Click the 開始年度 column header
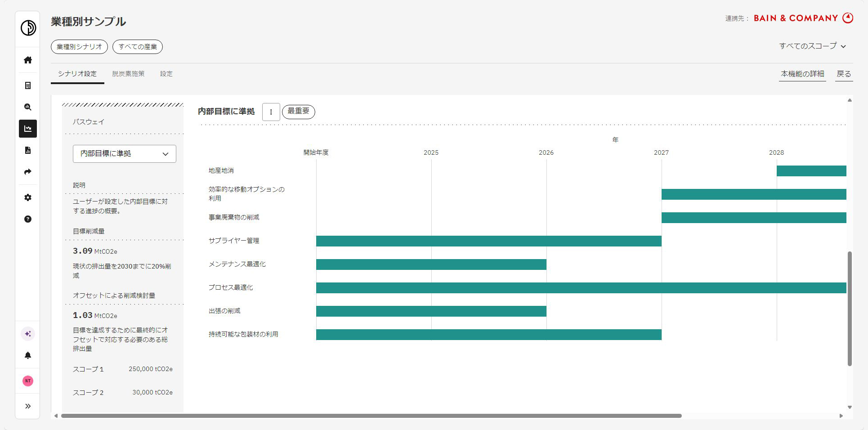 (x=316, y=153)
